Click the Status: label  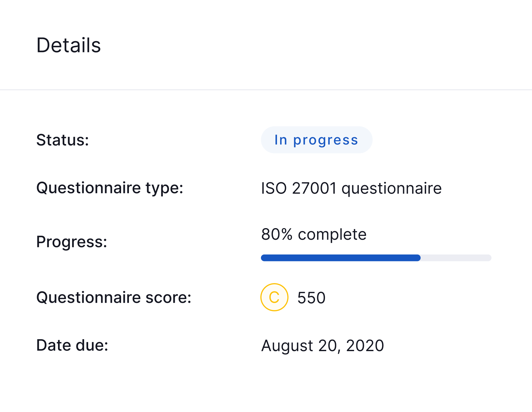(x=63, y=140)
